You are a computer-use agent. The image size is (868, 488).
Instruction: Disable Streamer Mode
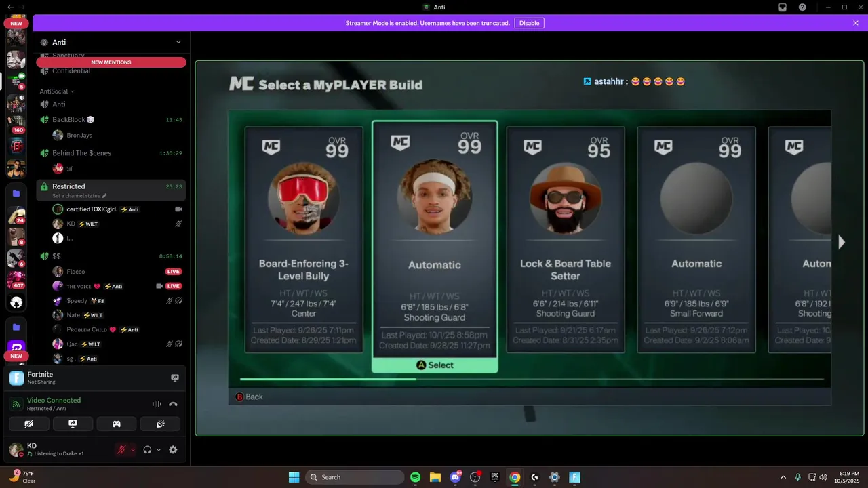click(529, 23)
